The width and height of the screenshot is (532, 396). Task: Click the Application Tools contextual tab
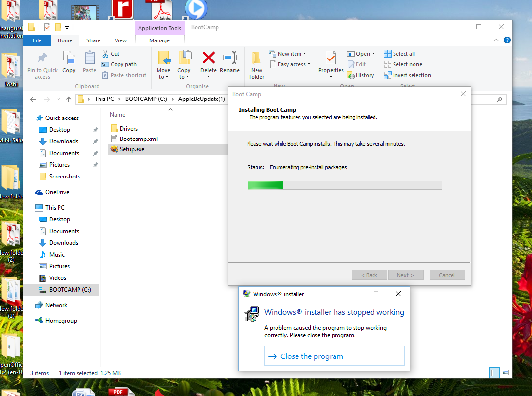pyautogui.click(x=160, y=28)
